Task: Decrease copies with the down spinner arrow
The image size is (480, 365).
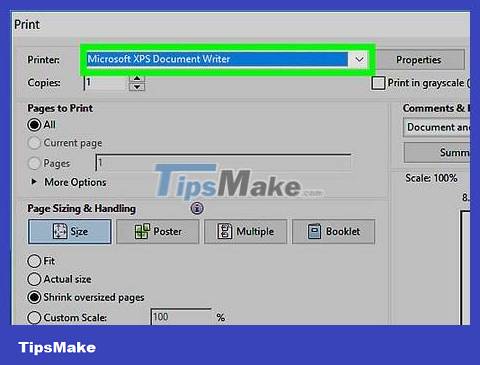Action: 137,87
